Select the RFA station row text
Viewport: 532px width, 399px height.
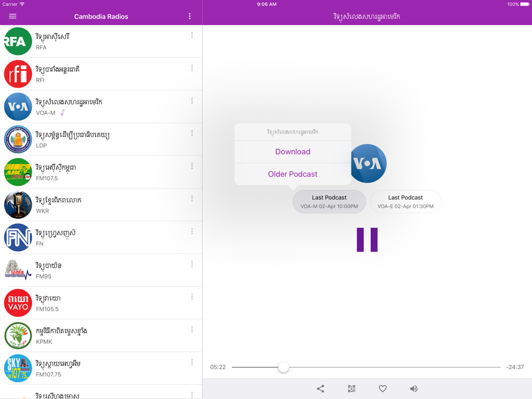(53, 41)
